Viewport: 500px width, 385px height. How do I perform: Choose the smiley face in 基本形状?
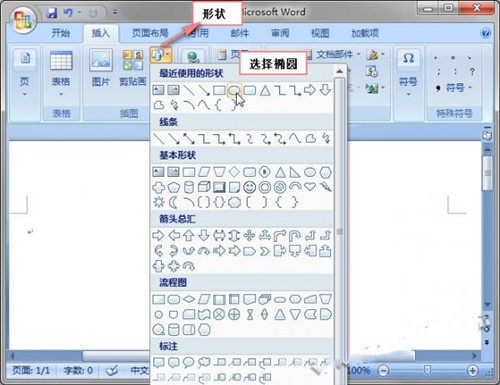click(249, 187)
